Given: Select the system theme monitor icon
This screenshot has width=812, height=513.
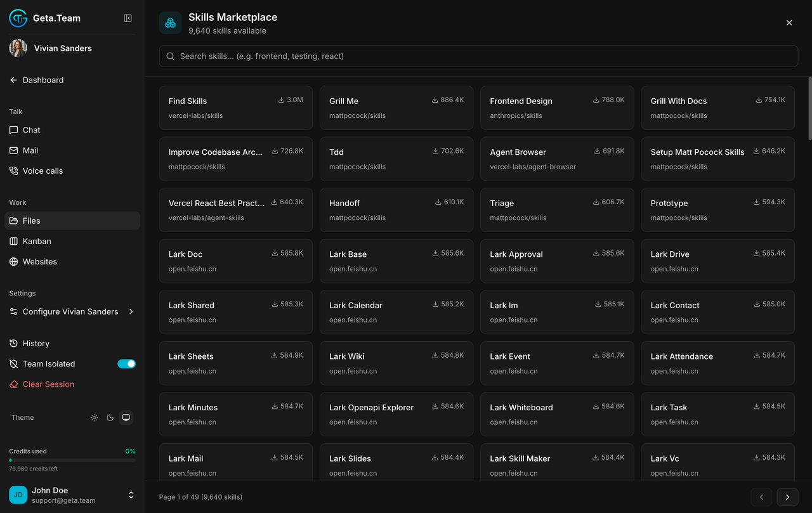Looking at the screenshot, I should point(126,418).
